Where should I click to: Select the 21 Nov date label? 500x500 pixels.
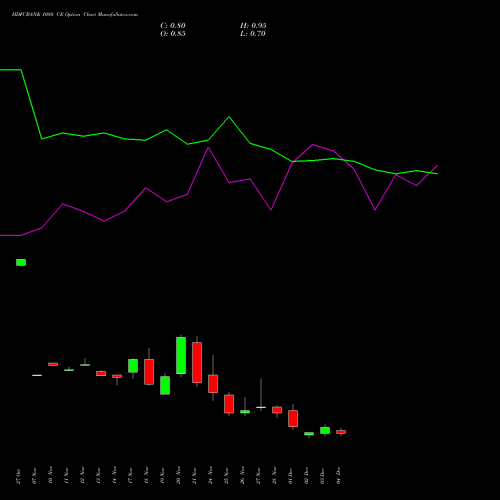click(x=194, y=476)
